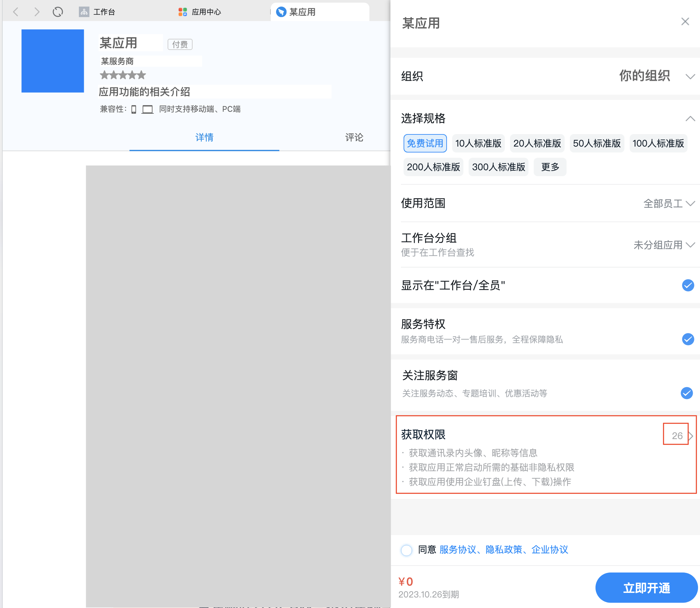Select the 10人标准版 option
The height and width of the screenshot is (608, 700).
coord(478,143)
